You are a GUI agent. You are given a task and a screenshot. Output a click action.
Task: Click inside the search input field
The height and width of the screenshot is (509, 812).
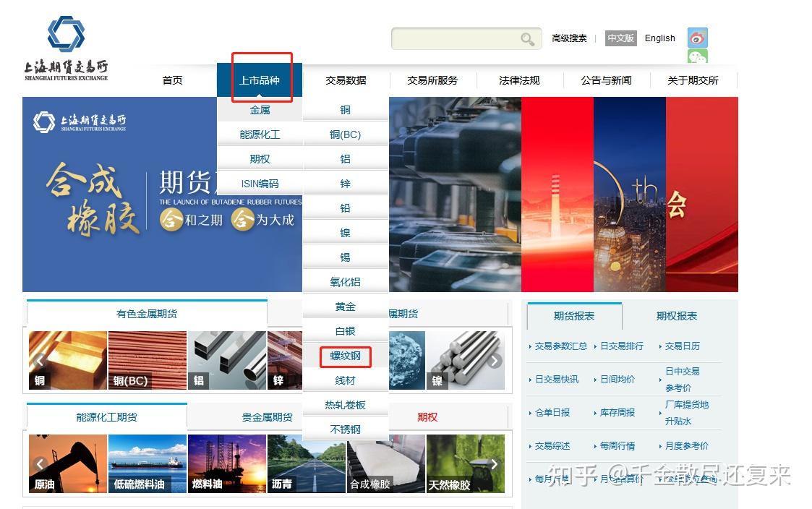pyautogui.click(x=463, y=38)
